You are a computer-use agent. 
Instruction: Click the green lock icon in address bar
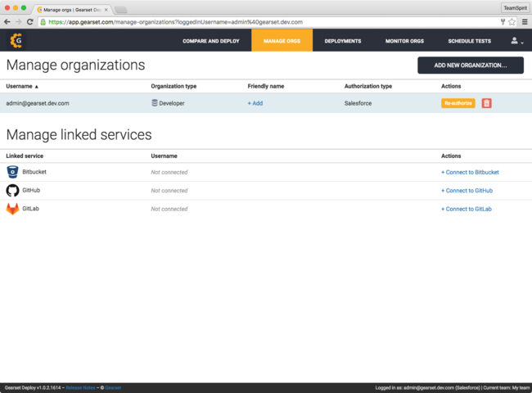(43, 22)
